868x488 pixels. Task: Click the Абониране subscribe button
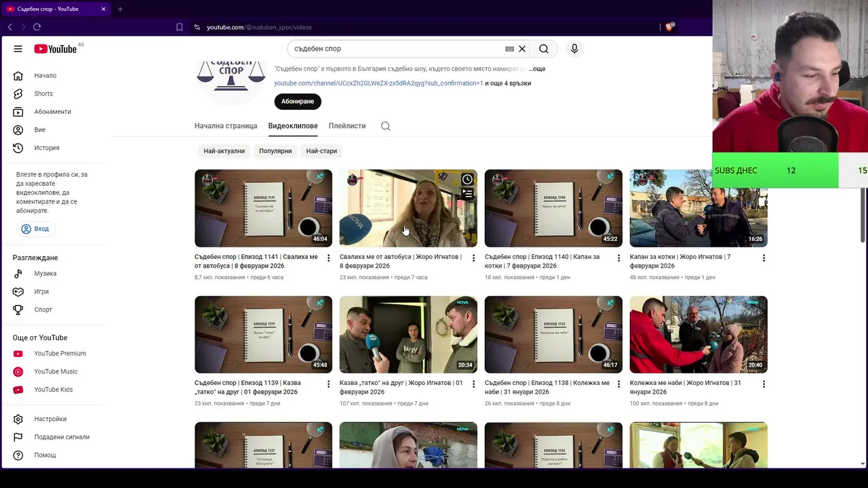(298, 102)
